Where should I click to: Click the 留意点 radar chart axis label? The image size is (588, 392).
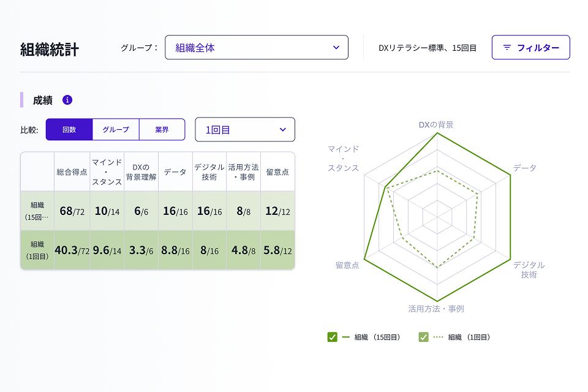point(347,265)
